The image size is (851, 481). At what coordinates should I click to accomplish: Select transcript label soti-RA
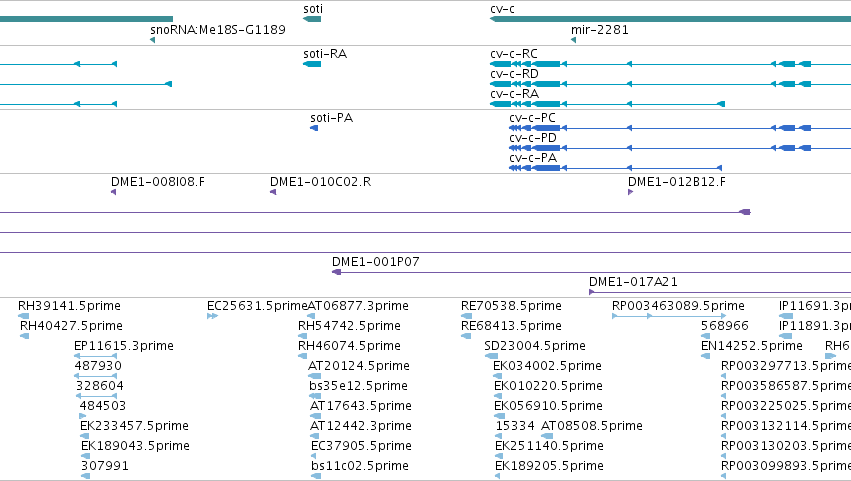pyautogui.click(x=325, y=54)
